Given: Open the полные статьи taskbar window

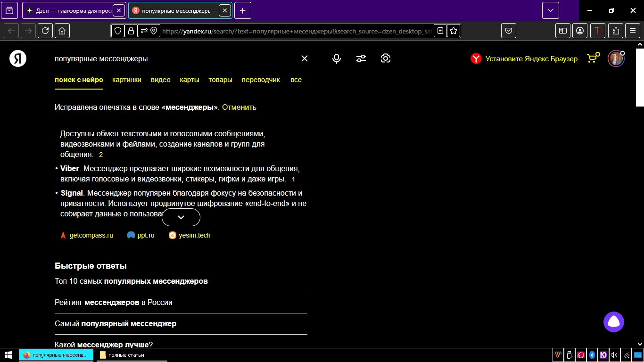Looking at the screenshot, I should (x=132, y=355).
